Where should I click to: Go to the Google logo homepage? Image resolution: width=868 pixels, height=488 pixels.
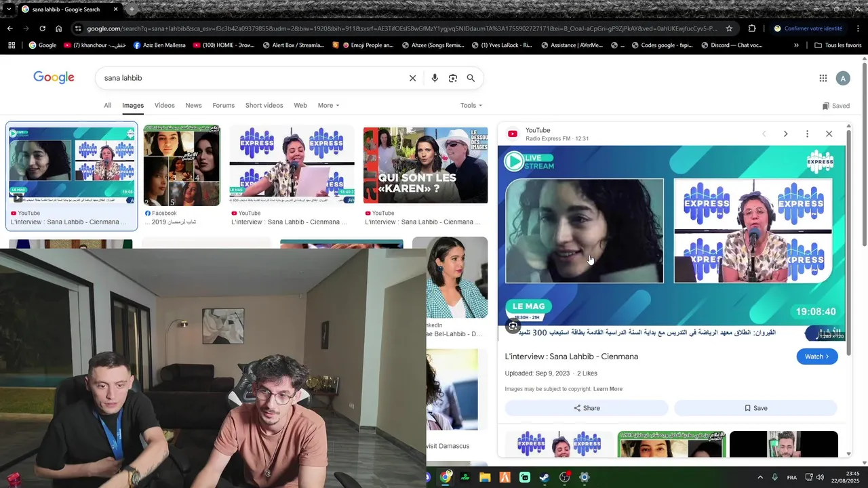point(54,78)
